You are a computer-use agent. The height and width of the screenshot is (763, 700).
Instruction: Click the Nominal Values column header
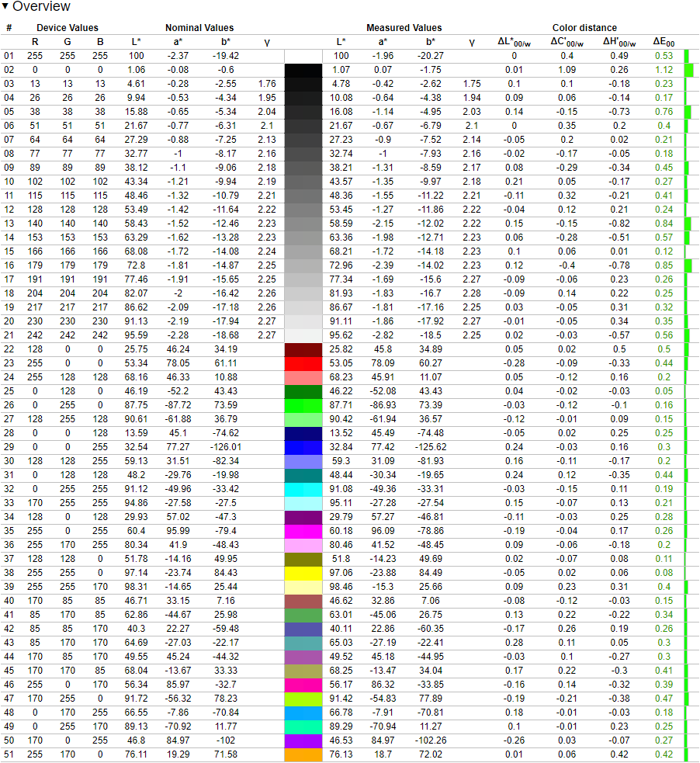click(x=199, y=28)
